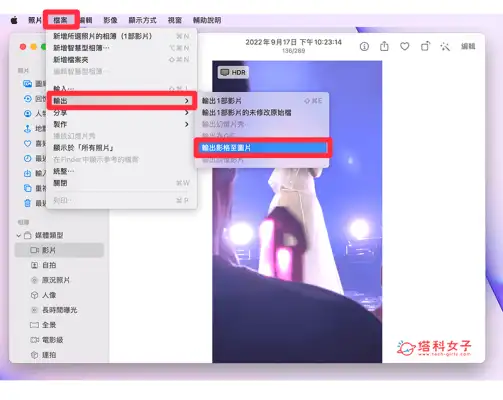Collapse the 媒體類型 folder chevron
503x400 pixels.
pos(19,236)
